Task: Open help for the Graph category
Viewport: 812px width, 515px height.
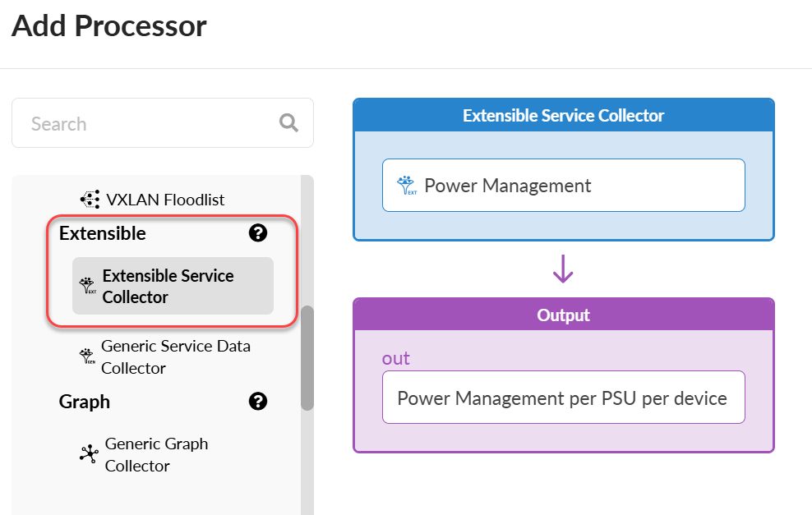Action: tap(258, 402)
